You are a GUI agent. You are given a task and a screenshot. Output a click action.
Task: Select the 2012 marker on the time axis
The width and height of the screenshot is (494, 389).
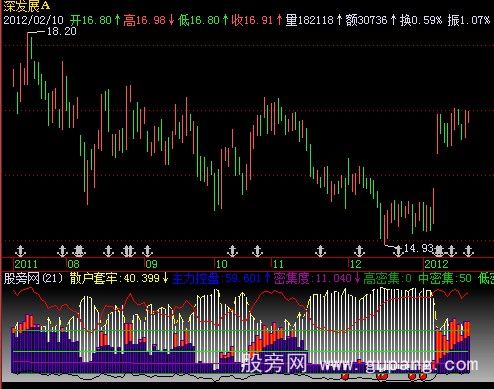click(436, 264)
